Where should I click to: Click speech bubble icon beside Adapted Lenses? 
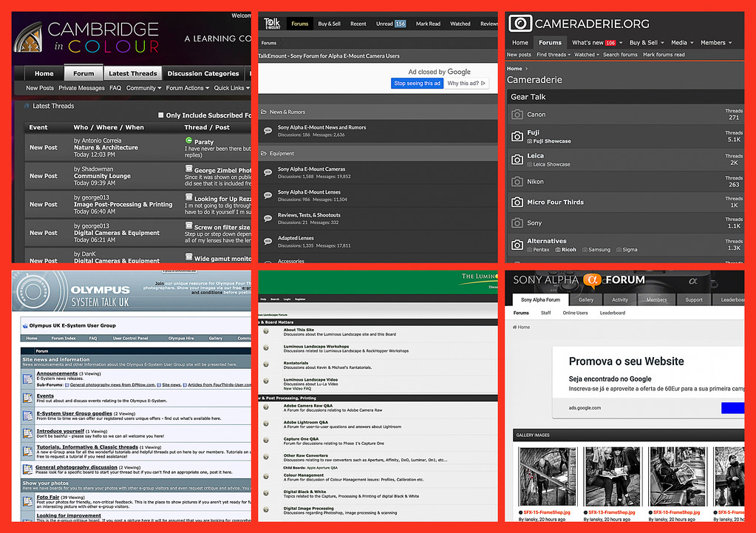(x=268, y=242)
